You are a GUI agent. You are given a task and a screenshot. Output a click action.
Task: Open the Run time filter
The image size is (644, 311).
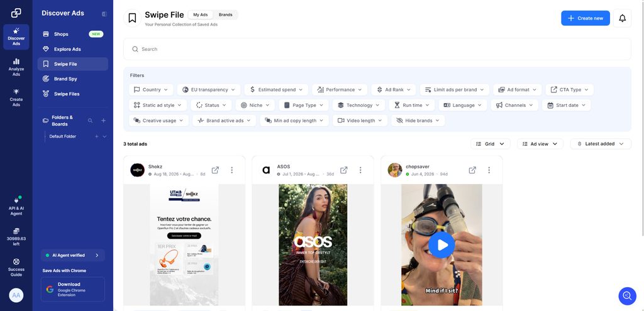pos(411,105)
